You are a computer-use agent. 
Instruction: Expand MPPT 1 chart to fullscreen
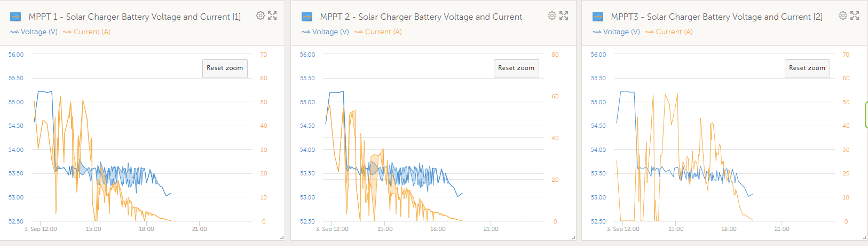272,16
